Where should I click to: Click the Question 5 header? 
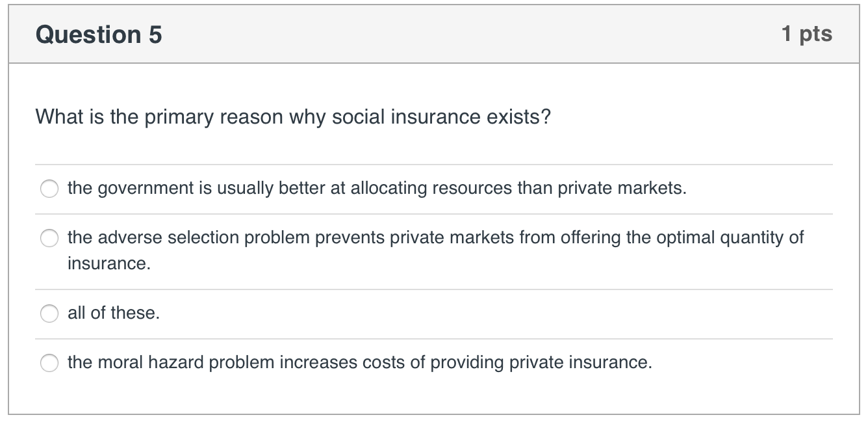(x=97, y=33)
